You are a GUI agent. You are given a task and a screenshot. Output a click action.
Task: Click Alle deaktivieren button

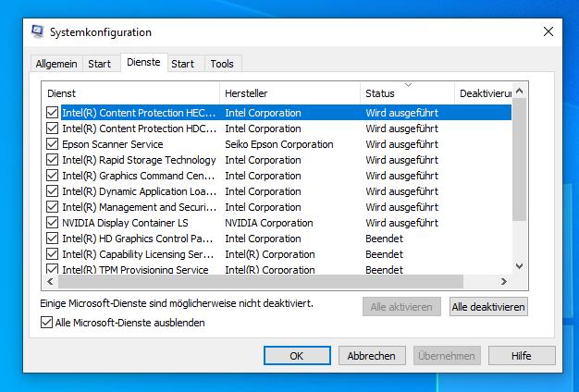(488, 307)
